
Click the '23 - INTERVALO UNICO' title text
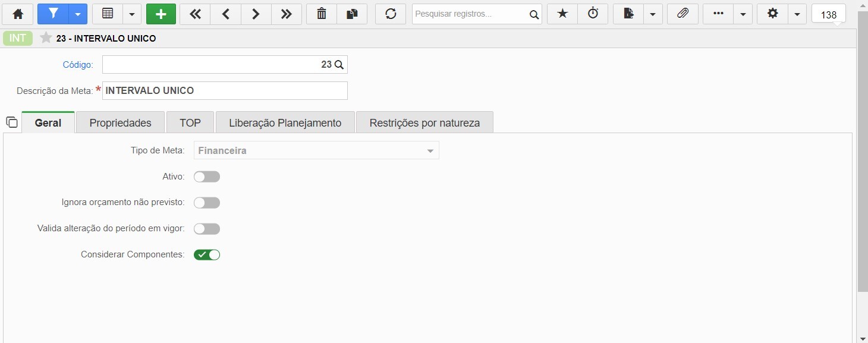point(106,39)
